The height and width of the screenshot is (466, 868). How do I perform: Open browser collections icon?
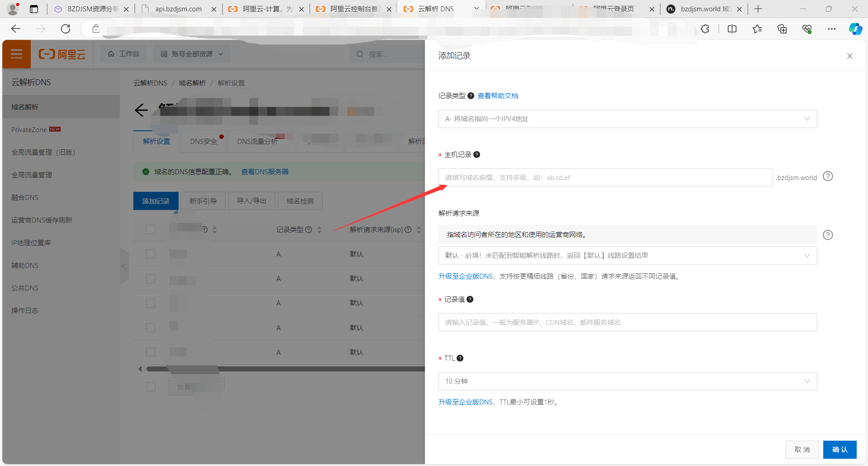(782, 29)
